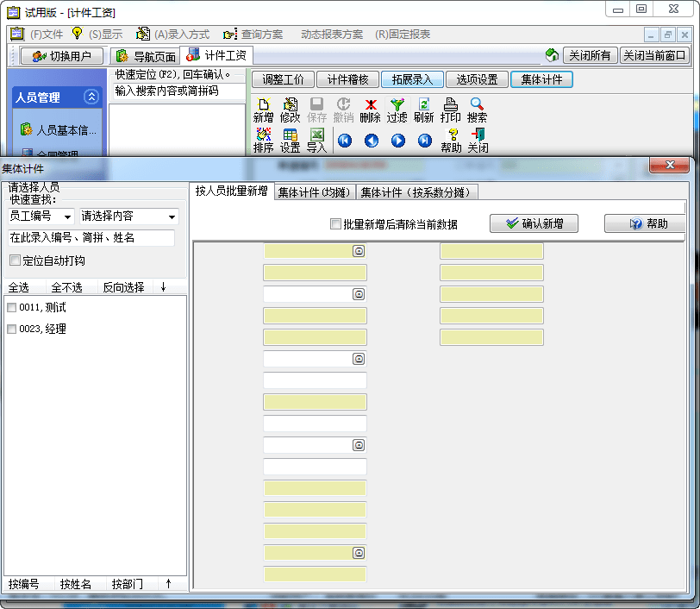Open the (R)固定报表 menu
This screenshot has width=700, height=609.
pyautogui.click(x=403, y=35)
